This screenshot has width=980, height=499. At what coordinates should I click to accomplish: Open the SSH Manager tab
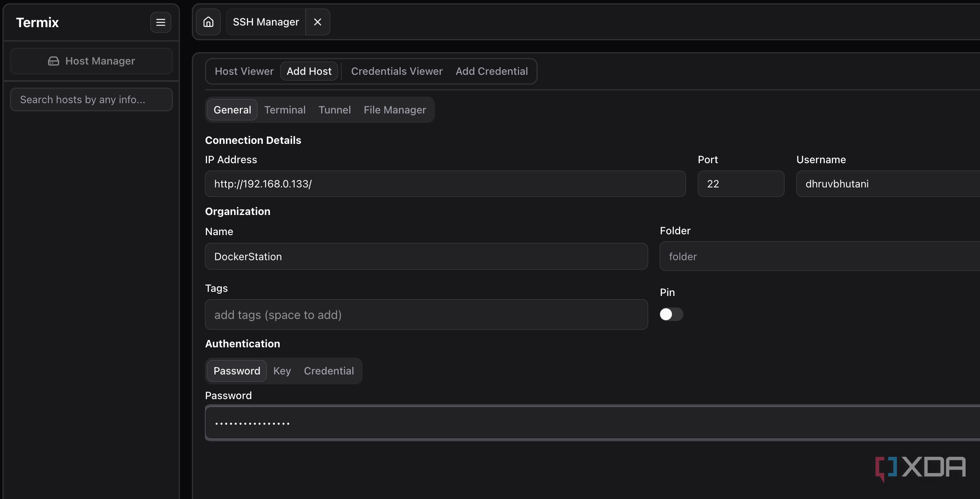tap(266, 22)
